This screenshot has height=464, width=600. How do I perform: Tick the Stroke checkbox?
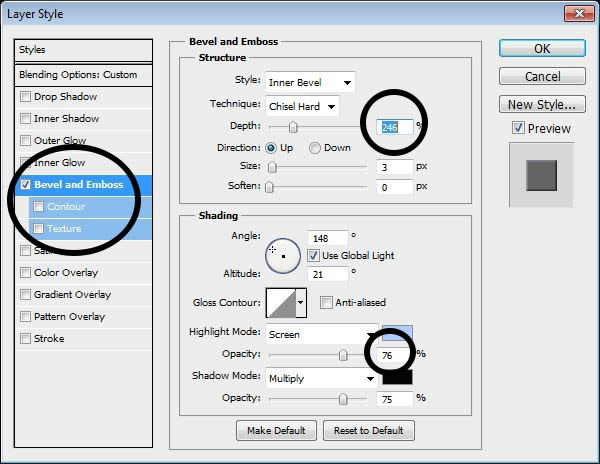point(25,339)
